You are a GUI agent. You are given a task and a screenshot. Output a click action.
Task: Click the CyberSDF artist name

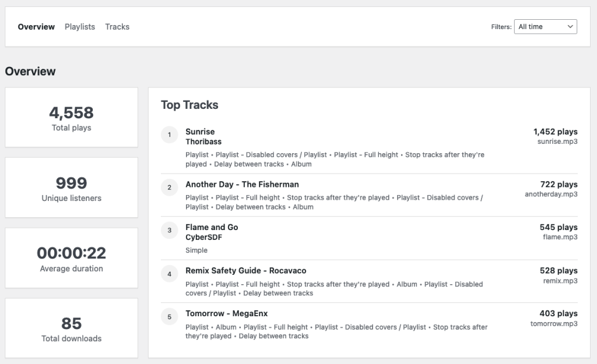point(203,237)
